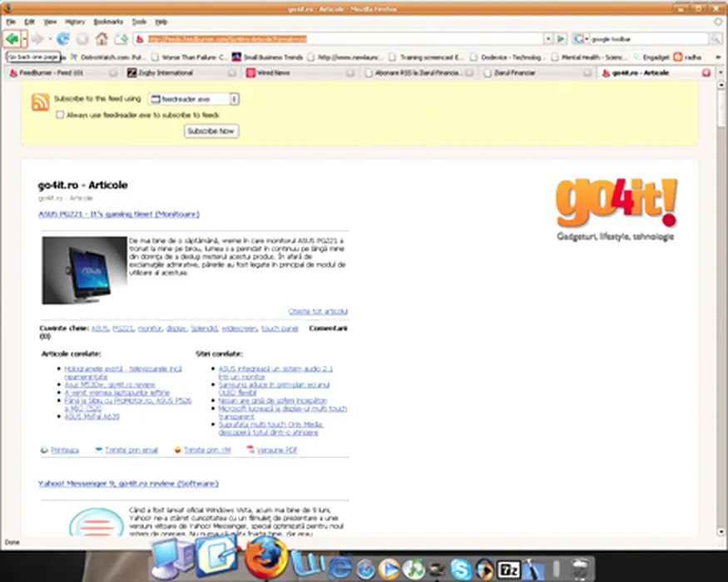Screen dimensions: 728x582
Task: Open My Computer from the dock
Action: 173,559
